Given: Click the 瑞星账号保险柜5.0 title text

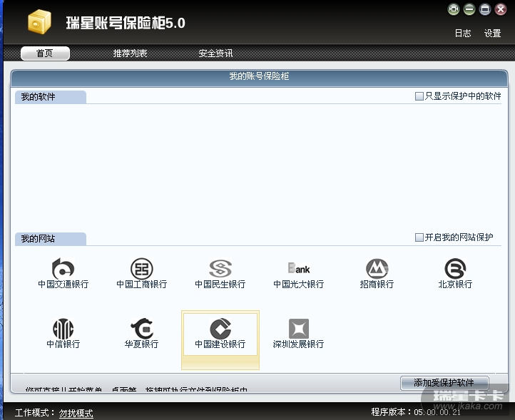Looking at the screenshot, I should click(x=126, y=23).
